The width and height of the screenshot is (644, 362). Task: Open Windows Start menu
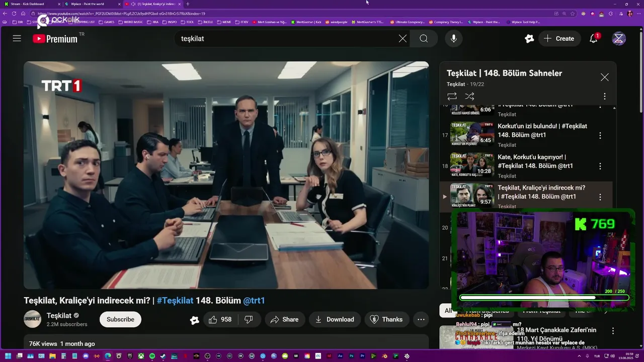tap(8, 356)
